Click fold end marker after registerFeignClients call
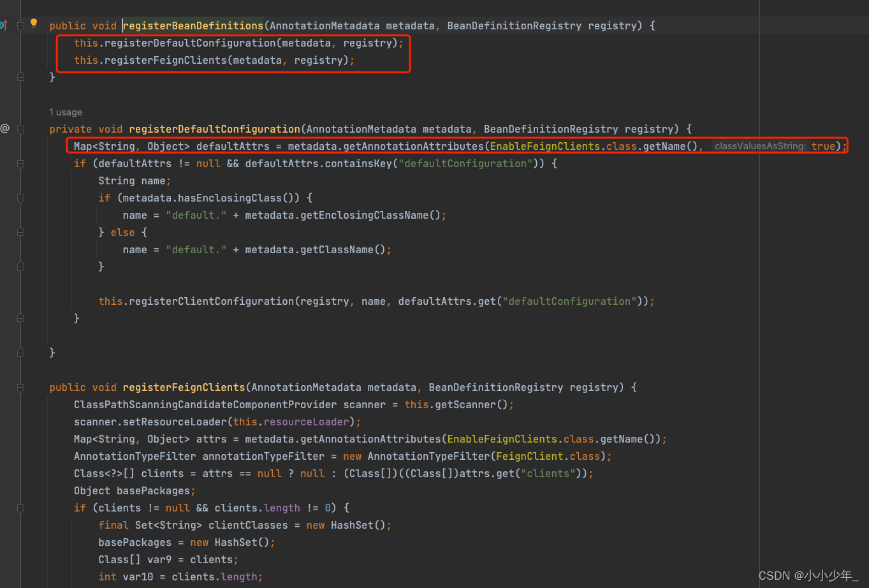869x588 pixels. [20, 77]
